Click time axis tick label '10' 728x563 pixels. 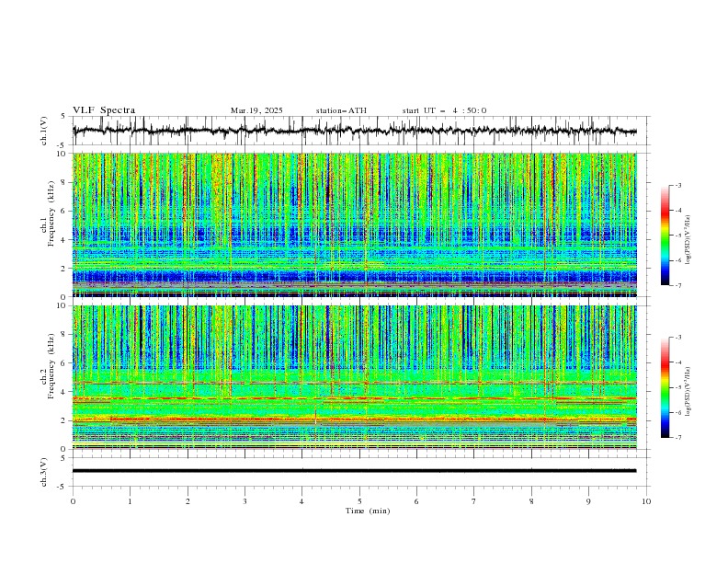[646, 501]
